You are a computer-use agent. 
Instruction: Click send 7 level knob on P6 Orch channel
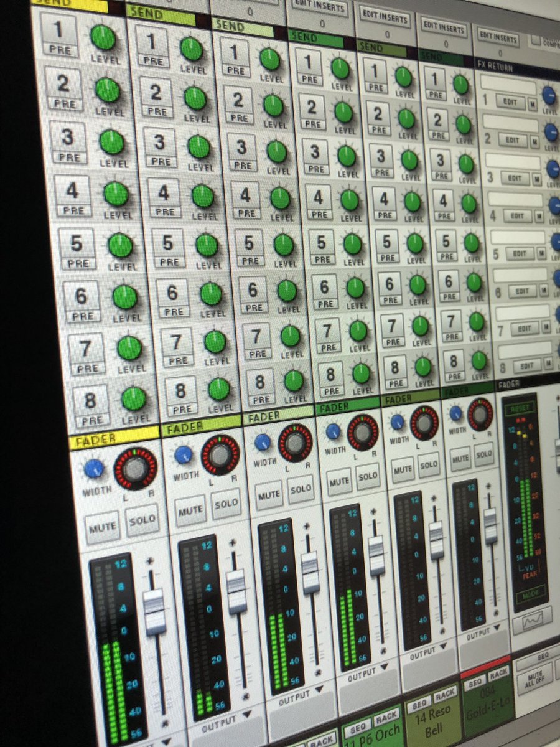358,331
